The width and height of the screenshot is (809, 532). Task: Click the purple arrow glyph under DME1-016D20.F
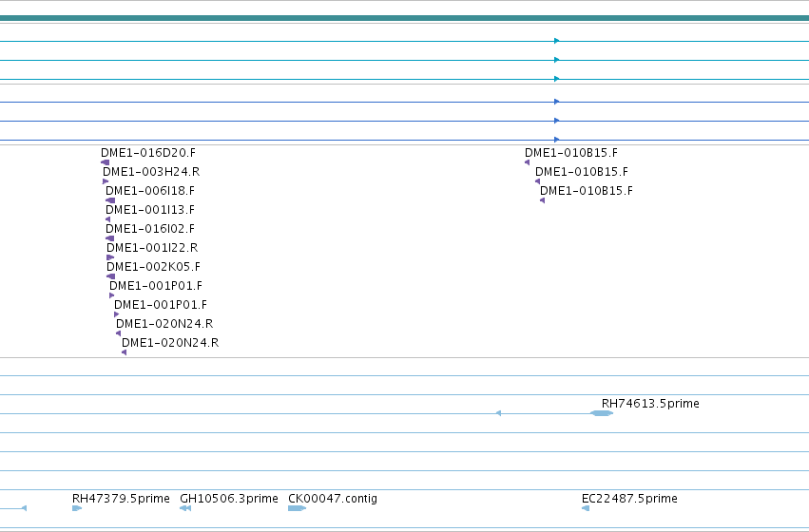click(106, 162)
